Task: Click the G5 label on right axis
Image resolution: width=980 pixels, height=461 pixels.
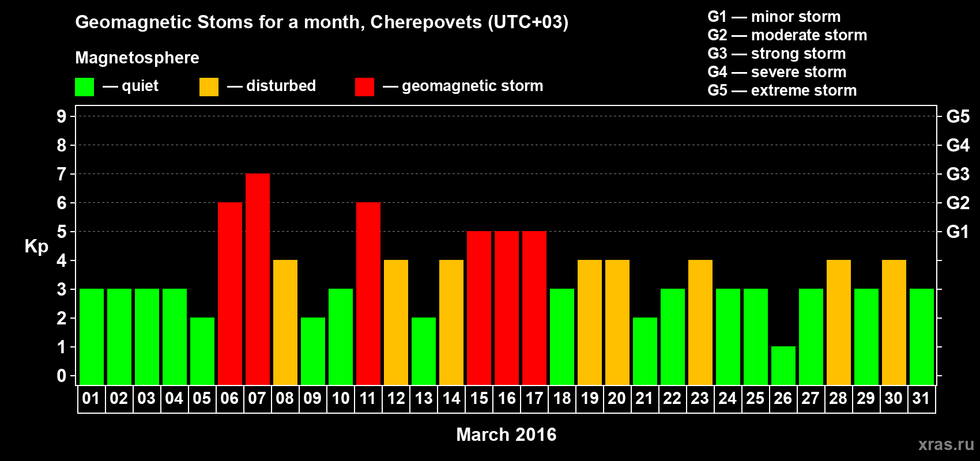Action: coord(958,116)
